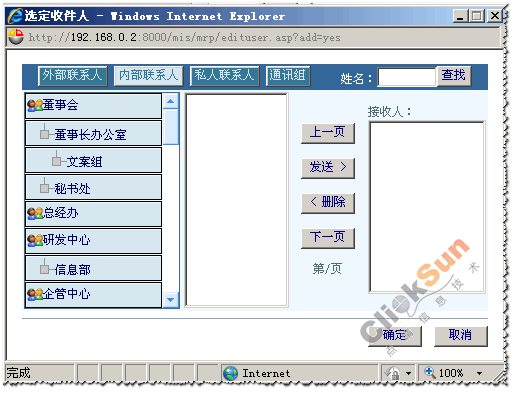
Task: Click the zoom magnifier icon
Action: [430, 372]
